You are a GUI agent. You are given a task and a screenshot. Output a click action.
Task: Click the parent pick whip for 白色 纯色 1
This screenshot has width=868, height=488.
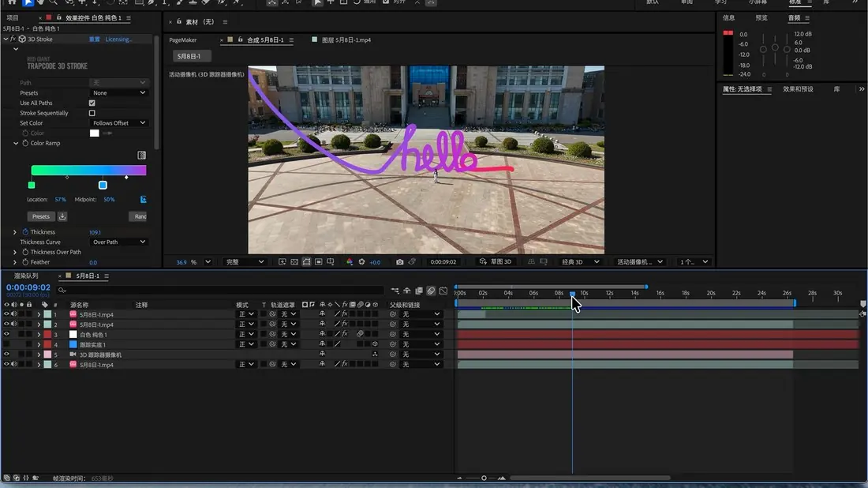[393, 335]
